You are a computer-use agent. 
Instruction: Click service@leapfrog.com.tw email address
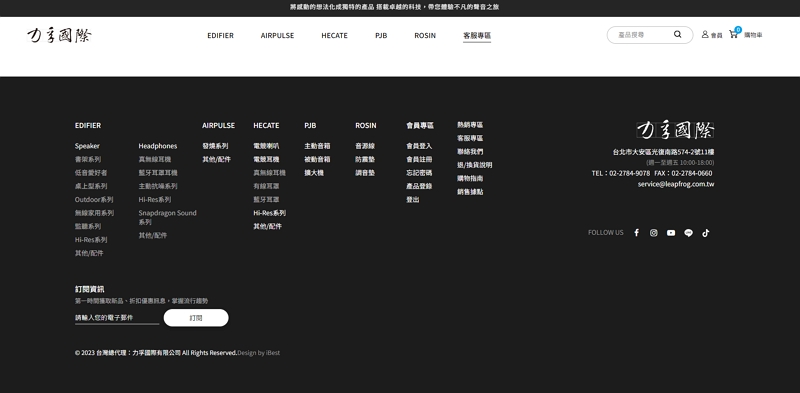pos(676,184)
